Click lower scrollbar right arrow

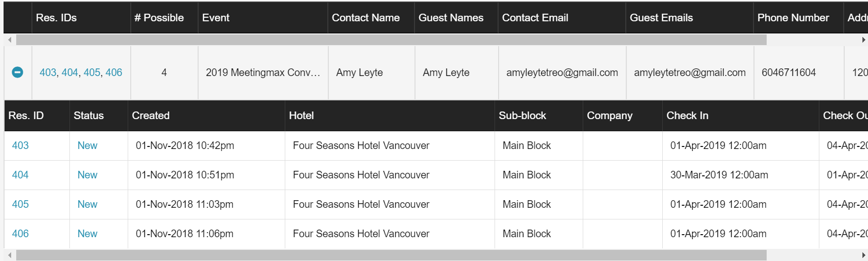863,255
